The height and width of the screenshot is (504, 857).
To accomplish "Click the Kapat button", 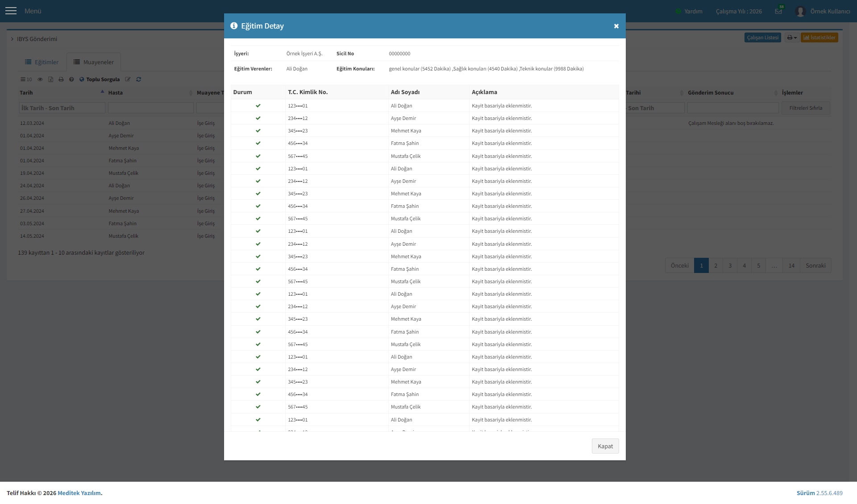I will [x=605, y=446].
